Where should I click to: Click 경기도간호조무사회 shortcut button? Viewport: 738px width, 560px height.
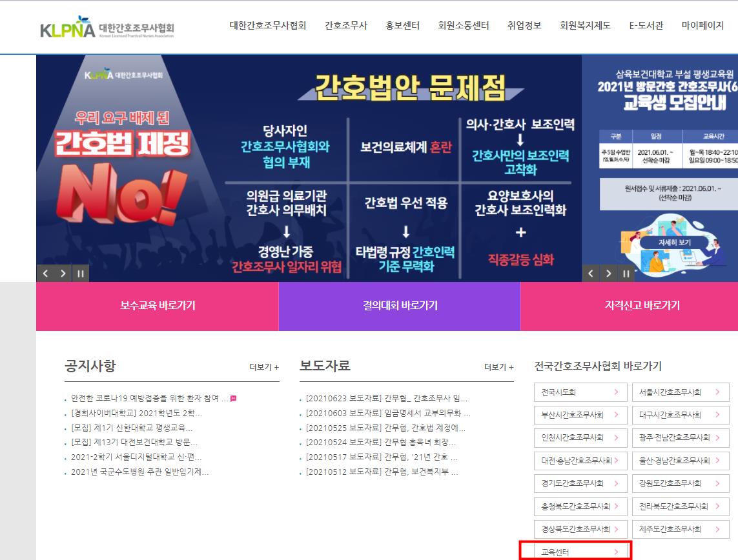click(580, 483)
